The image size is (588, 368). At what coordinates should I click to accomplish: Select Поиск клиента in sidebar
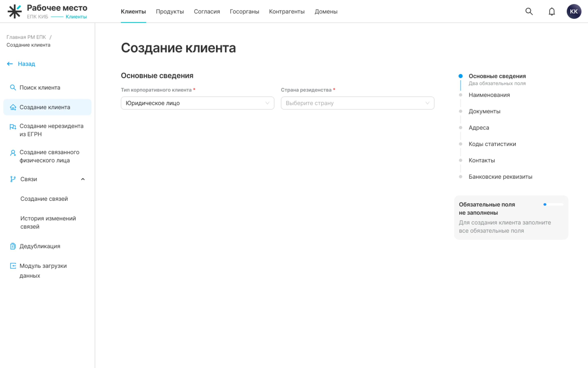pyautogui.click(x=47, y=87)
